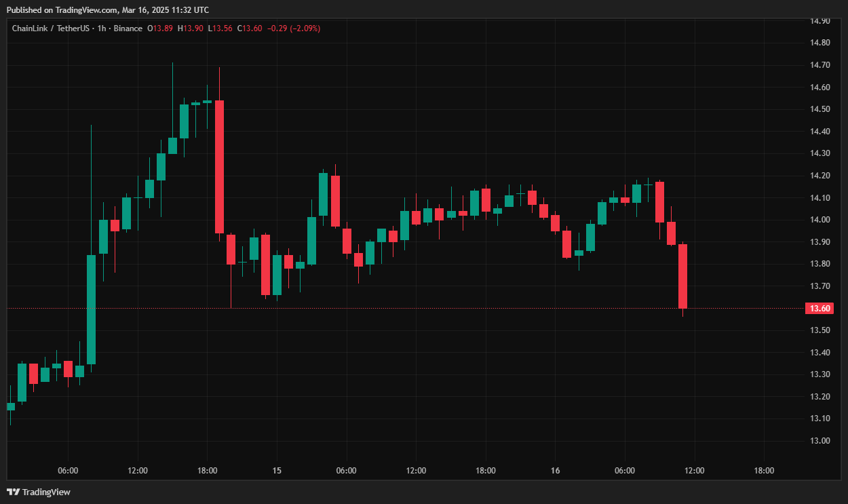Click the TradingView logo icon
The height and width of the screenshot is (504, 848).
tap(13, 492)
